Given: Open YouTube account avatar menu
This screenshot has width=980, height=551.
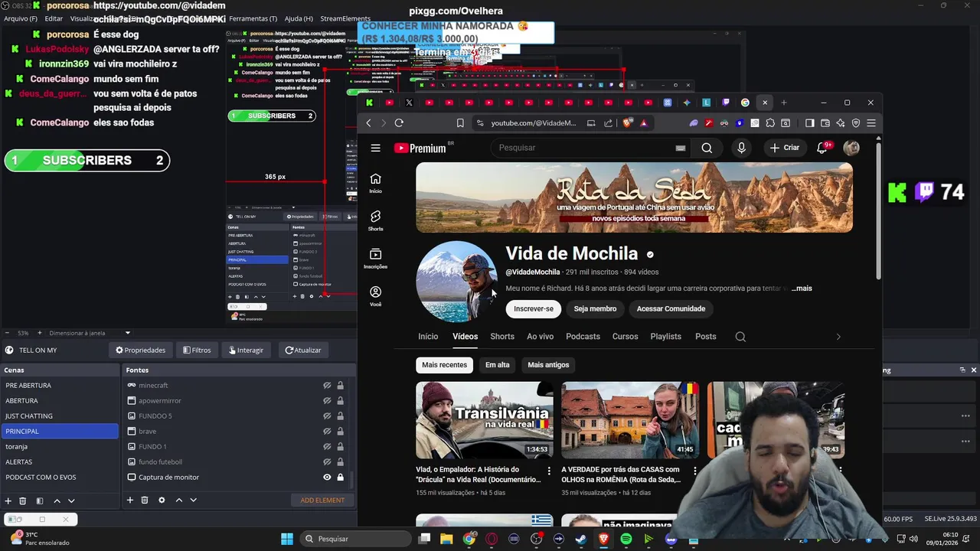Looking at the screenshot, I should [851, 148].
